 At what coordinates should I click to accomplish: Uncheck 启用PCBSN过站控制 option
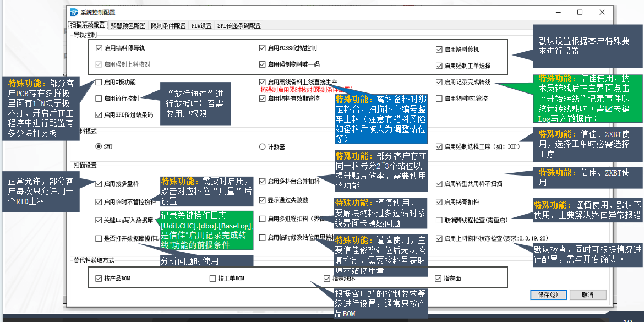tap(263, 48)
